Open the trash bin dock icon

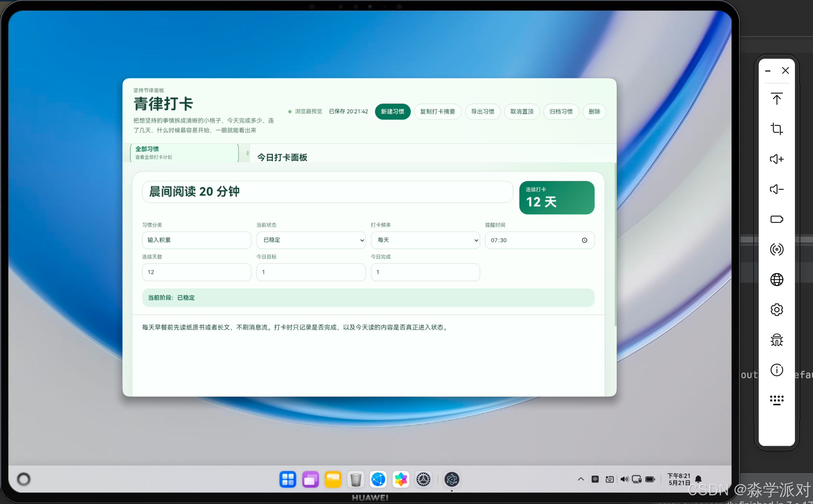coord(356,480)
